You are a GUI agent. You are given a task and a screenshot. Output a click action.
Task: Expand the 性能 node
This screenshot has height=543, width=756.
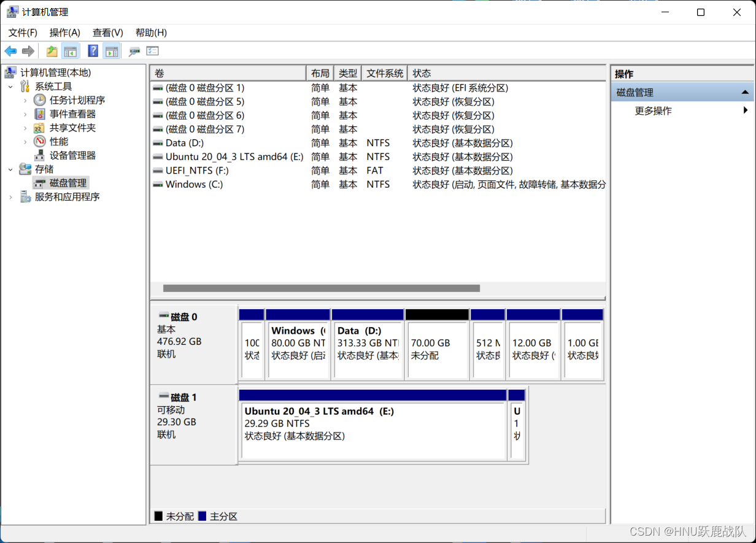pyautogui.click(x=25, y=142)
